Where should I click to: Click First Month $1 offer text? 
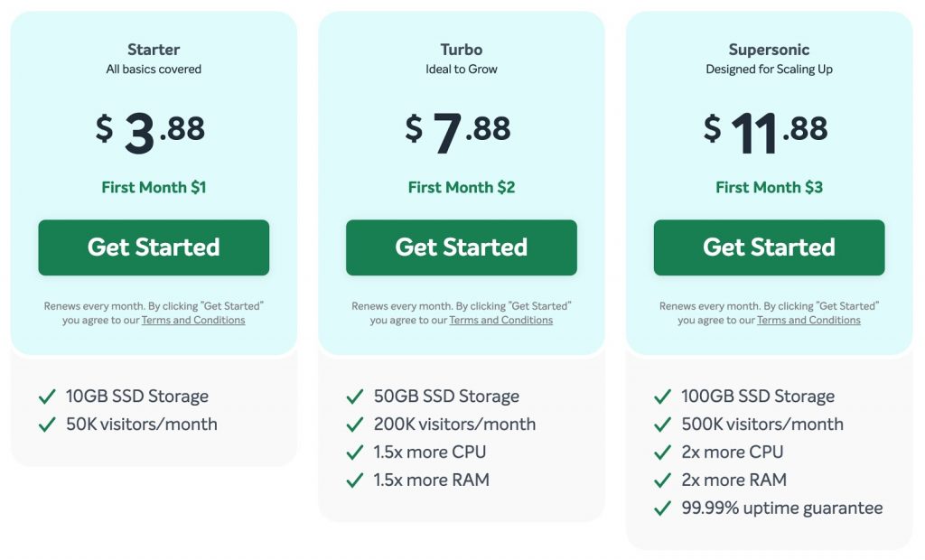(154, 187)
